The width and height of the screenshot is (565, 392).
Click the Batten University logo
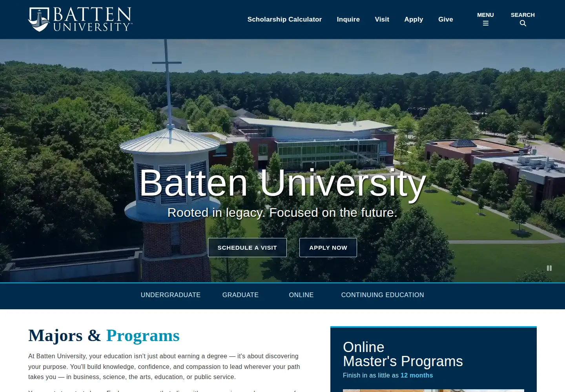pyautogui.click(x=80, y=19)
